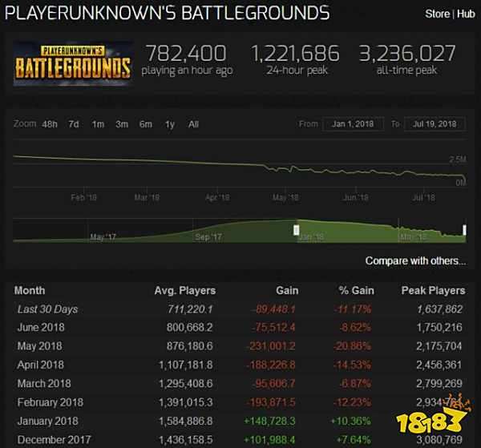This screenshot has height=448, width=481.
Task: Click Compare with others link
Action: (415, 261)
